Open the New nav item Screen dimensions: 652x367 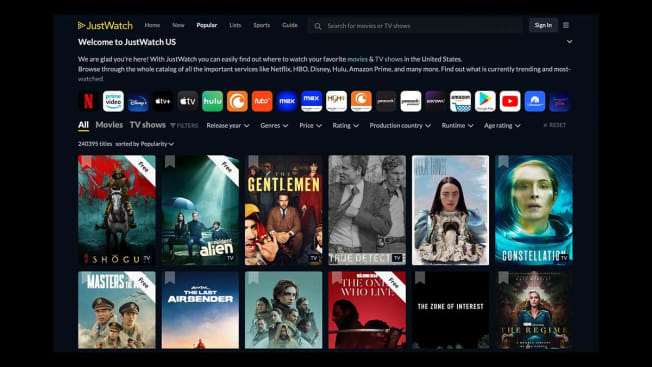pyautogui.click(x=178, y=25)
